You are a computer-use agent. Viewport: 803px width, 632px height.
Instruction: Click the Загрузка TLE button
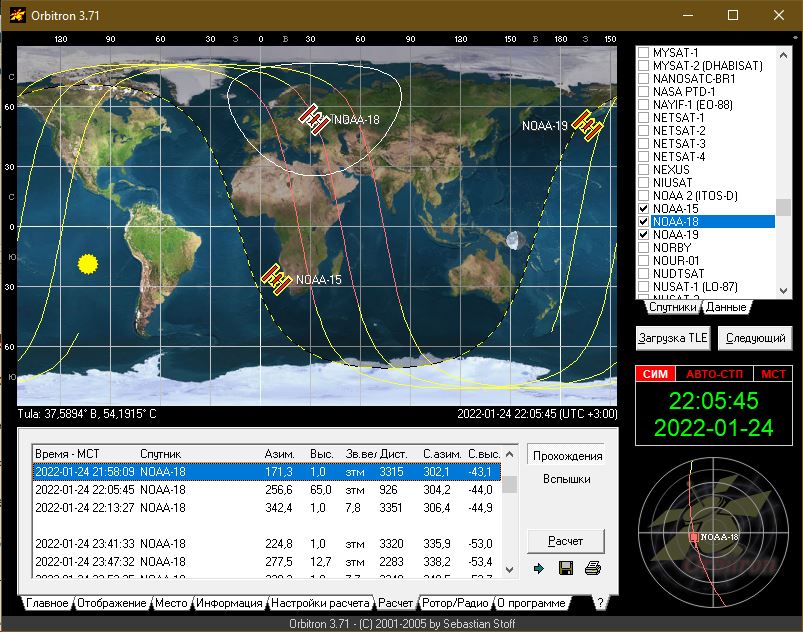[672, 338]
